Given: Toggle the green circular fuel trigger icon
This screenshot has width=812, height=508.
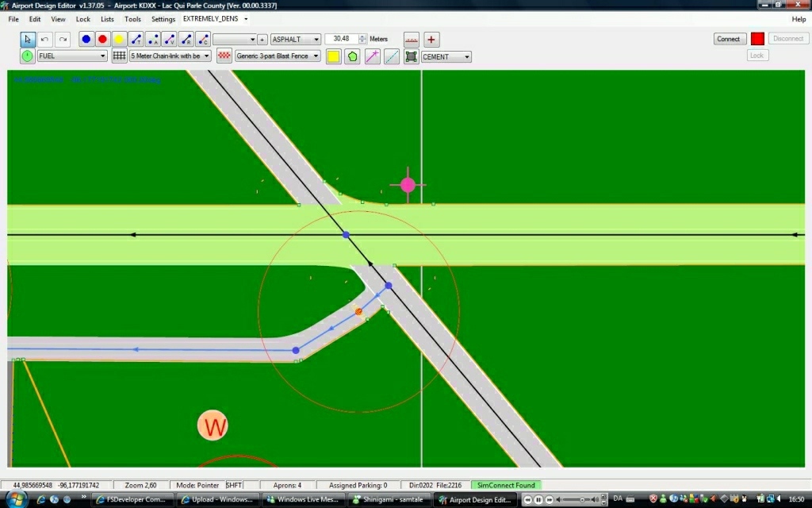Looking at the screenshot, I should tap(28, 56).
